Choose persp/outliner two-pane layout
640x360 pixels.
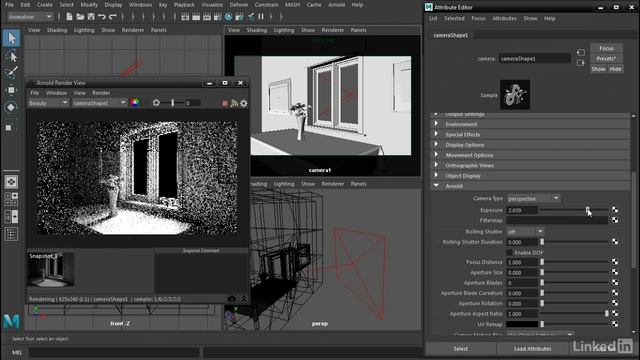pyautogui.click(x=11, y=216)
